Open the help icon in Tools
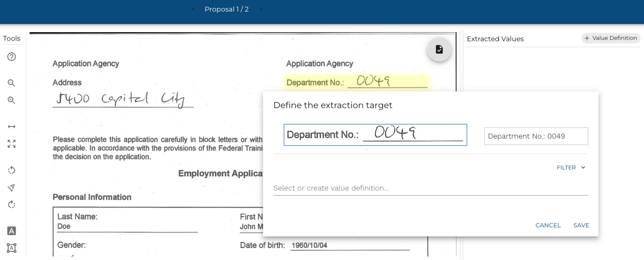The height and width of the screenshot is (260, 644). click(x=11, y=57)
